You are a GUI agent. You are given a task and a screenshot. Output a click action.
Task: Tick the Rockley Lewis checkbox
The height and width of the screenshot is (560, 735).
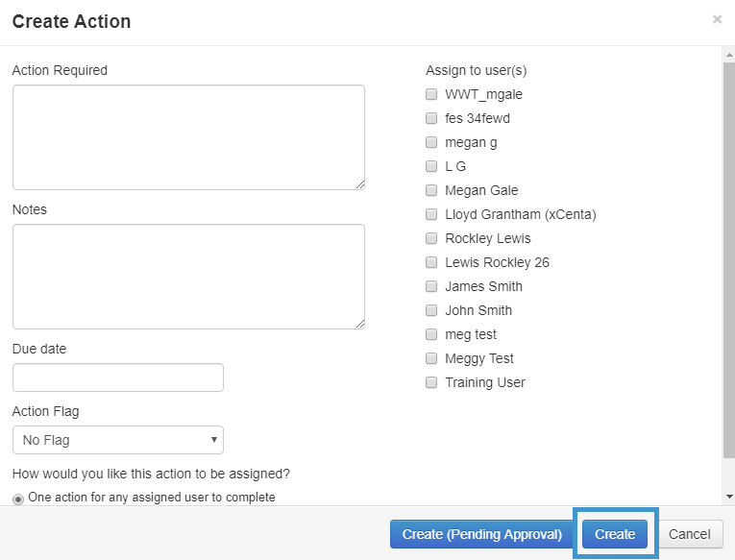[431, 238]
